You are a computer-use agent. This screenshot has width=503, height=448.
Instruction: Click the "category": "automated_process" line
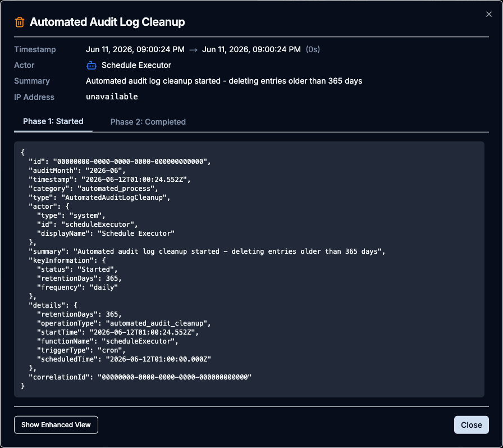tap(93, 189)
